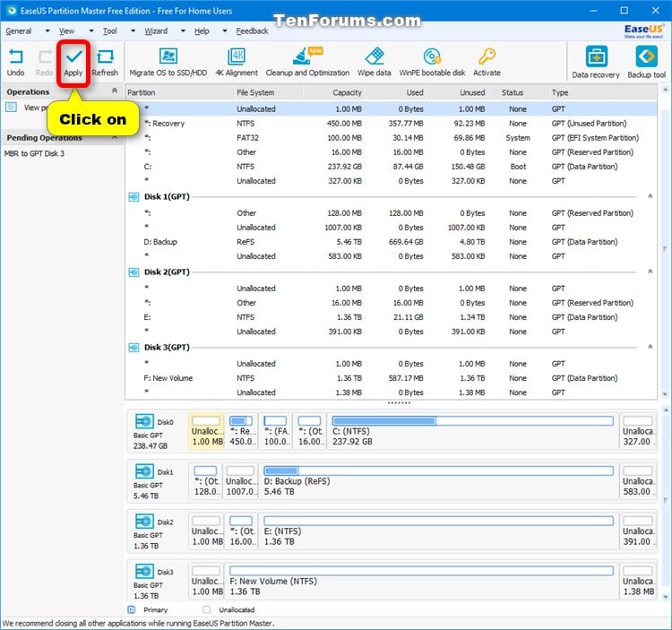This screenshot has width=672, height=630.
Task: Select Disk0 icon in disk map
Action: point(144,421)
